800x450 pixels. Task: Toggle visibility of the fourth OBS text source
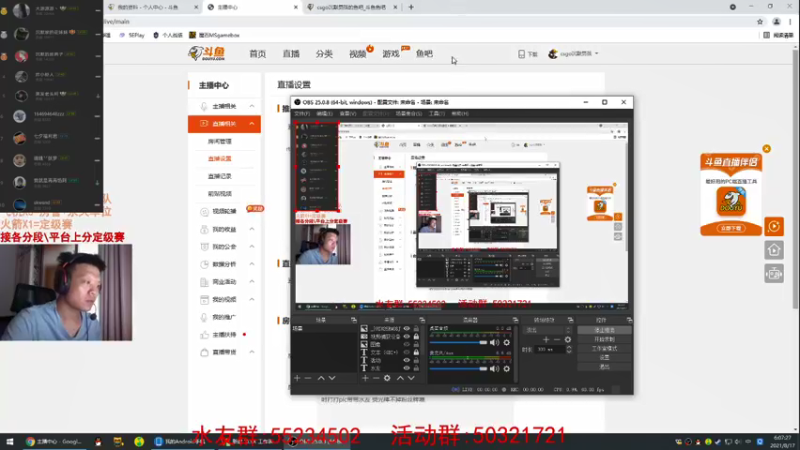[x=407, y=352]
